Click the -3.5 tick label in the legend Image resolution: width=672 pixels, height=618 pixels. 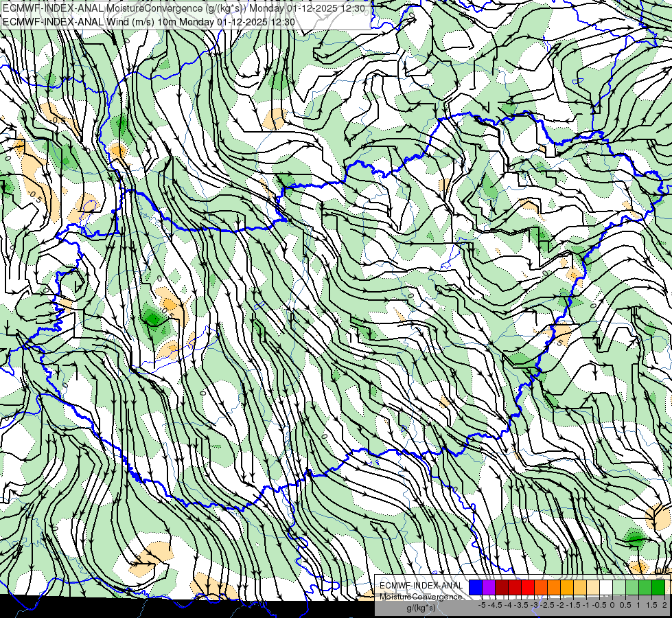pos(522,605)
